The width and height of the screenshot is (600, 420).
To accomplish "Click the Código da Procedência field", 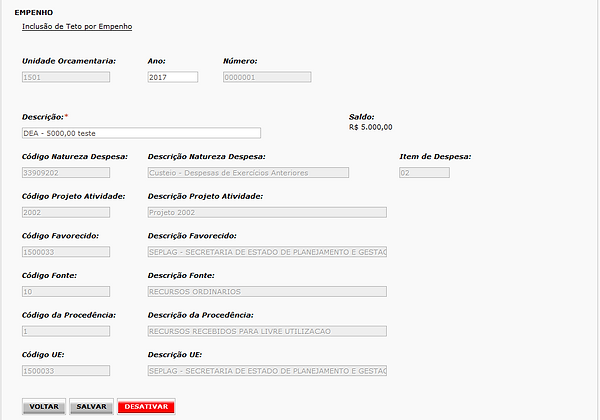I will tap(66, 331).
